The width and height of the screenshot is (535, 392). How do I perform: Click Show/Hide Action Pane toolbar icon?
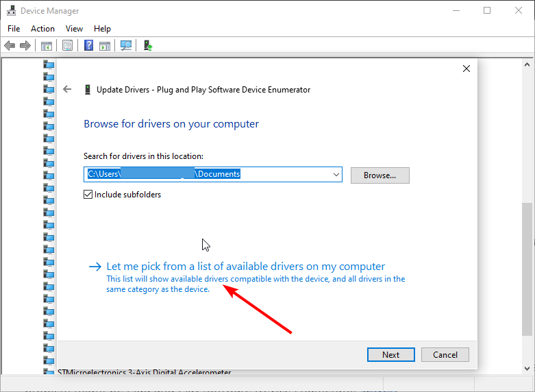(x=105, y=45)
